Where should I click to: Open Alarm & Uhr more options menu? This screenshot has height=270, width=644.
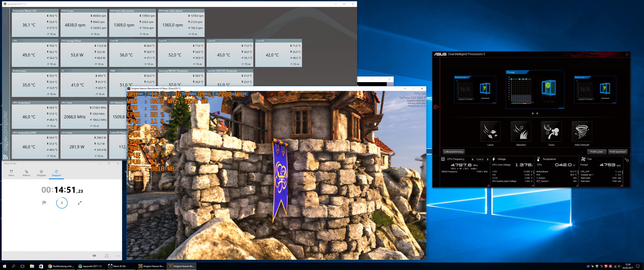pos(117,256)
